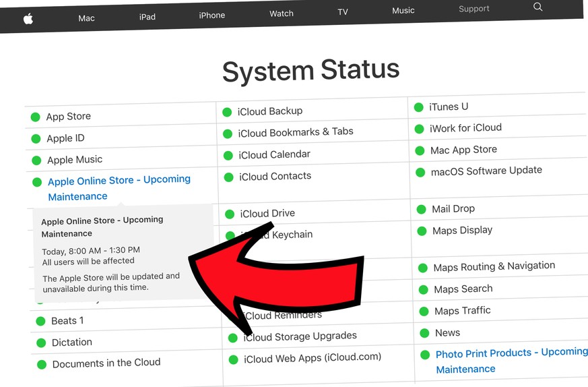Click green status dot beside iTunes U
588x387 pixels.
[418, 107]
